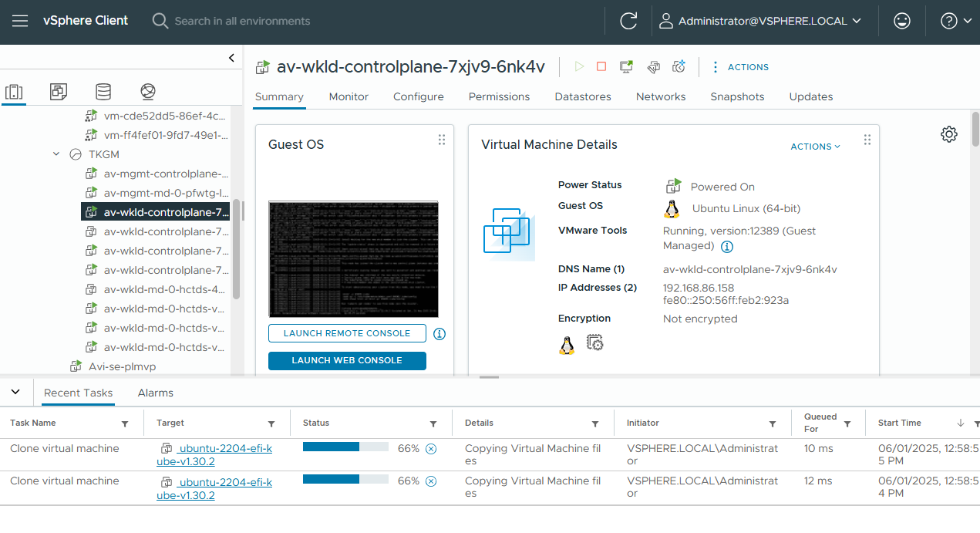Open the Datastores tab
Image resolution: width=980 pixels, height=533 pixels.
583,97
